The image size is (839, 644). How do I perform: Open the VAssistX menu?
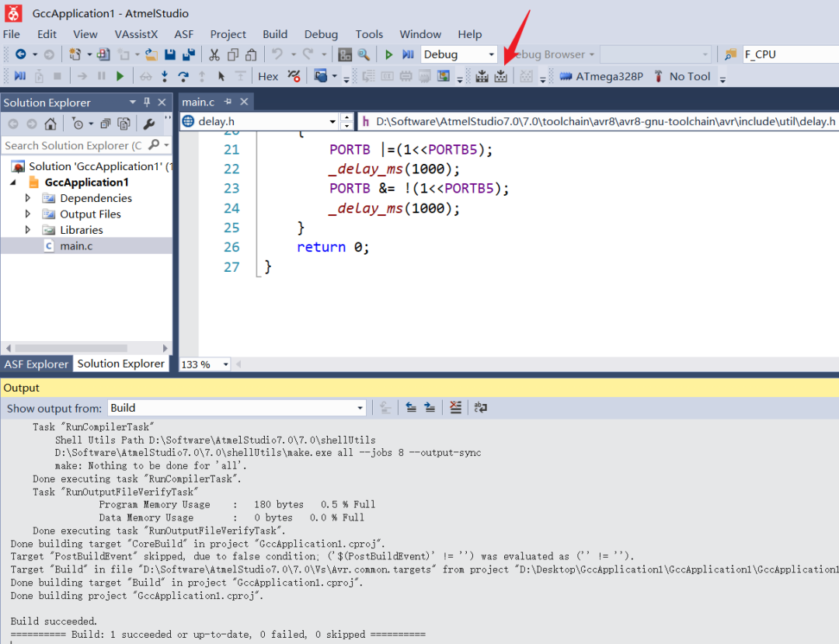[x=136, y=34]
